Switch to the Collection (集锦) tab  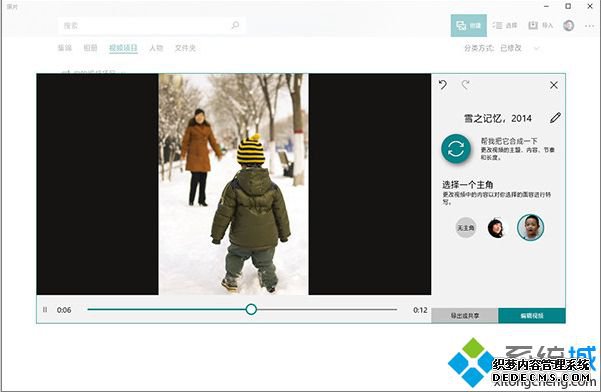[65, 48]
